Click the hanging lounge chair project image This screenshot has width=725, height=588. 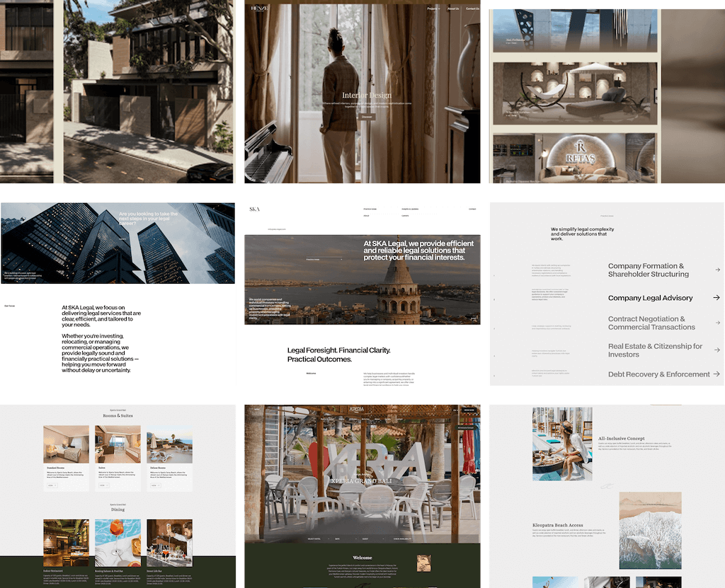pos(575,93)
